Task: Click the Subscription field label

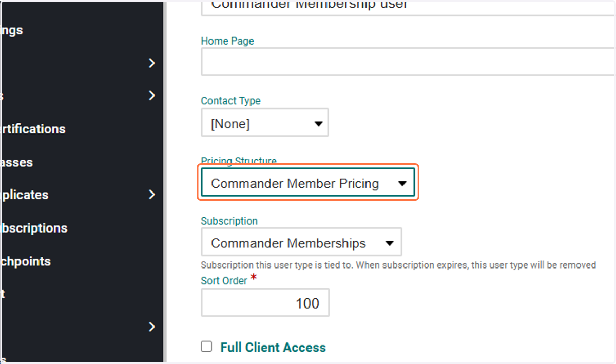Action: (229, 221)
